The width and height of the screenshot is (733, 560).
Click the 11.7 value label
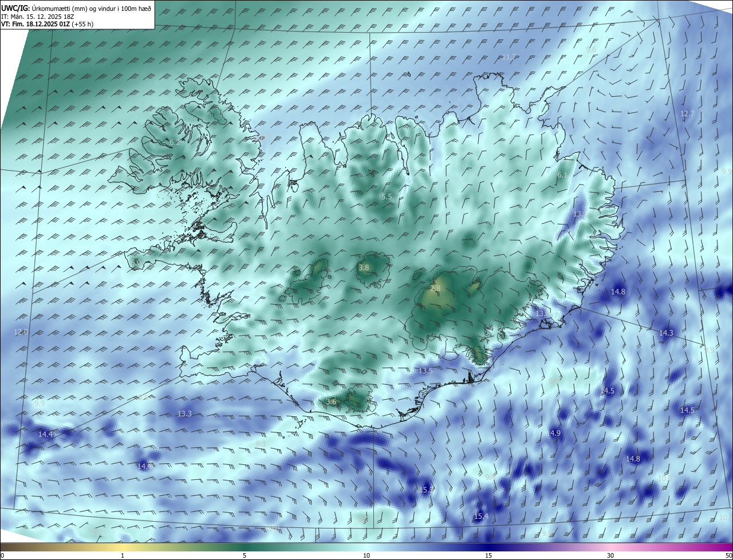pos(509,57)
